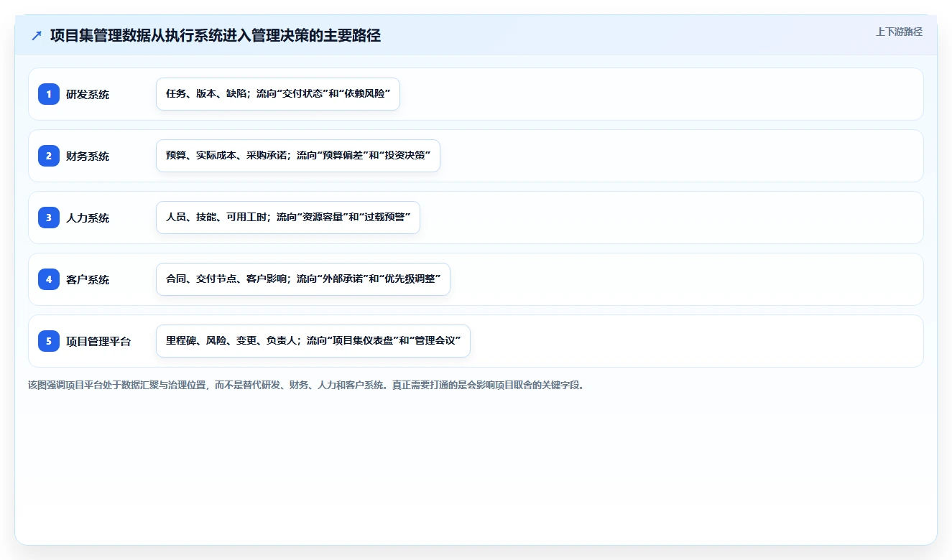Click the 项目管理平台 label
Viewport: 952px width, 560px height.
98,341
